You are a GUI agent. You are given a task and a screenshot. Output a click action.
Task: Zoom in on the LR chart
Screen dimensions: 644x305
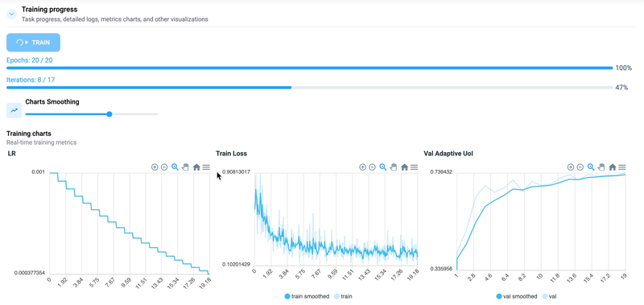[155, 167]
